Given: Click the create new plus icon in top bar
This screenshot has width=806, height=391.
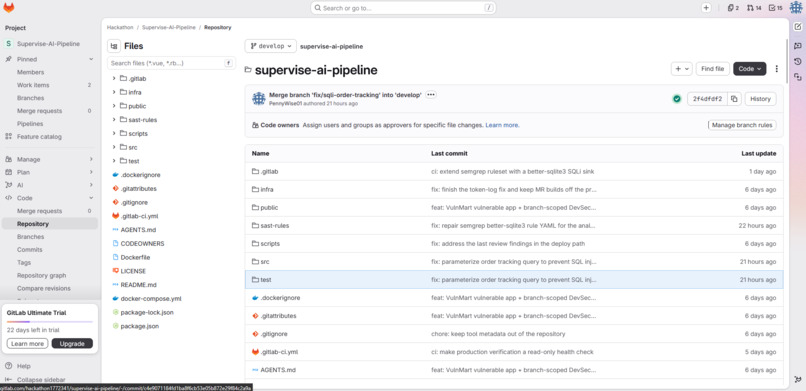Looking at the screenshot, I should point(706,8).
